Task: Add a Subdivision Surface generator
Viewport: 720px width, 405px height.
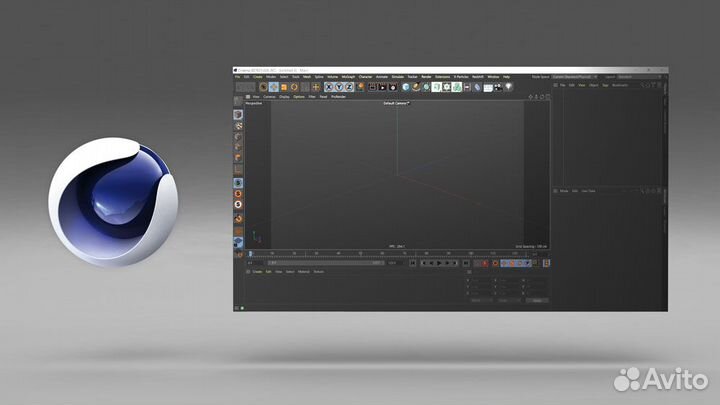Action: (426, 87)
